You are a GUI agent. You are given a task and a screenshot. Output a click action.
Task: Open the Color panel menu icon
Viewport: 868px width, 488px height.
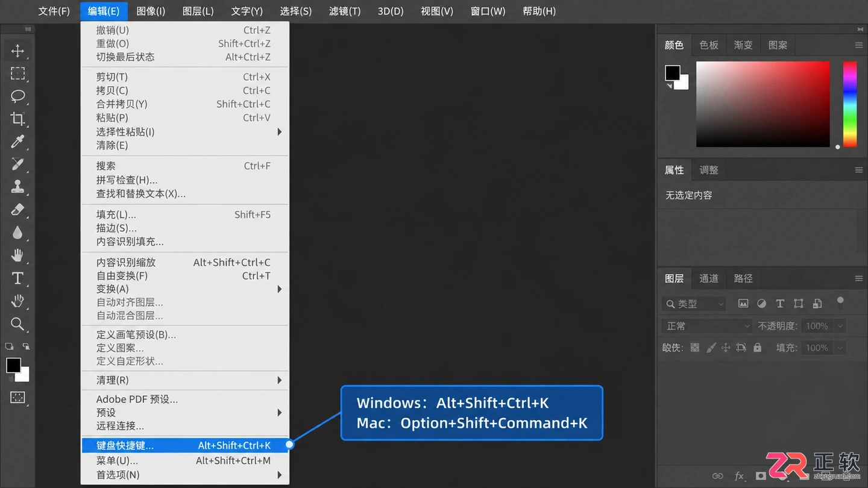click(x=859, y=45)
